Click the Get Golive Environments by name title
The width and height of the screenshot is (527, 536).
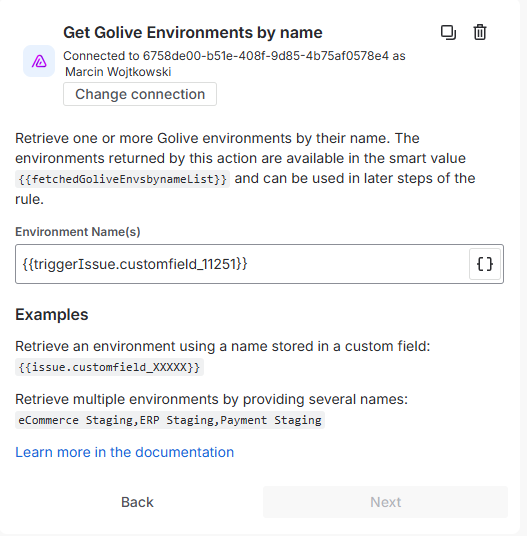(193, 33)
